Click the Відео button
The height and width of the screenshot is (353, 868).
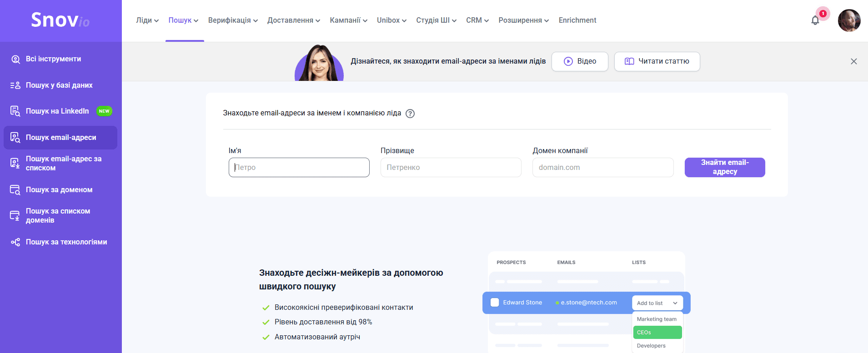point(580,61)
